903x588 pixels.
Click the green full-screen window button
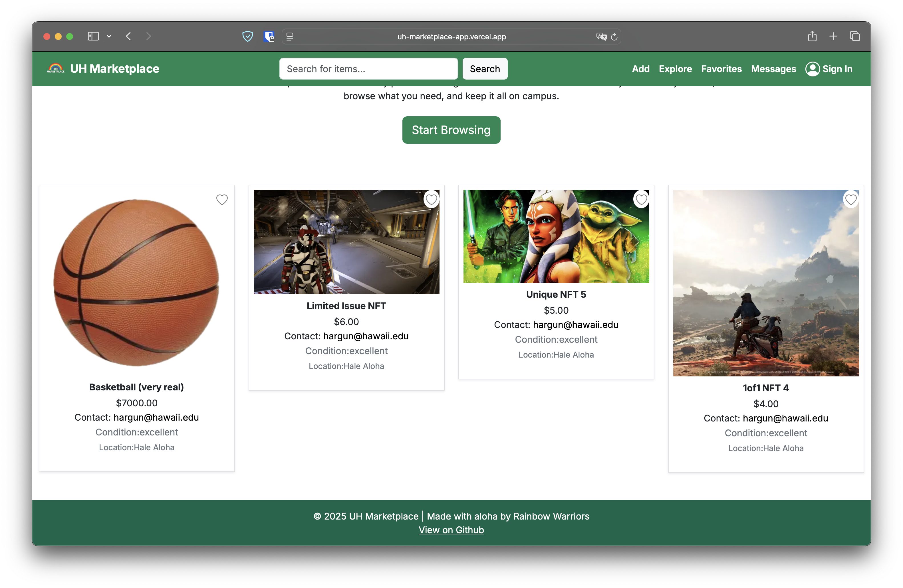tap(70, 37)
